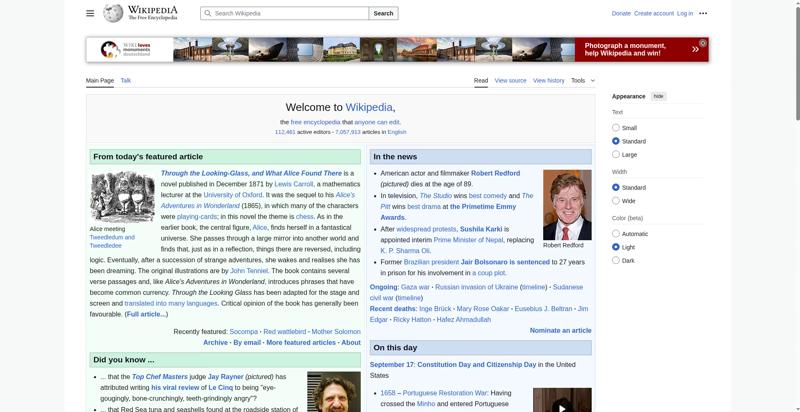Hide the Appearance panel

point(659,96)
